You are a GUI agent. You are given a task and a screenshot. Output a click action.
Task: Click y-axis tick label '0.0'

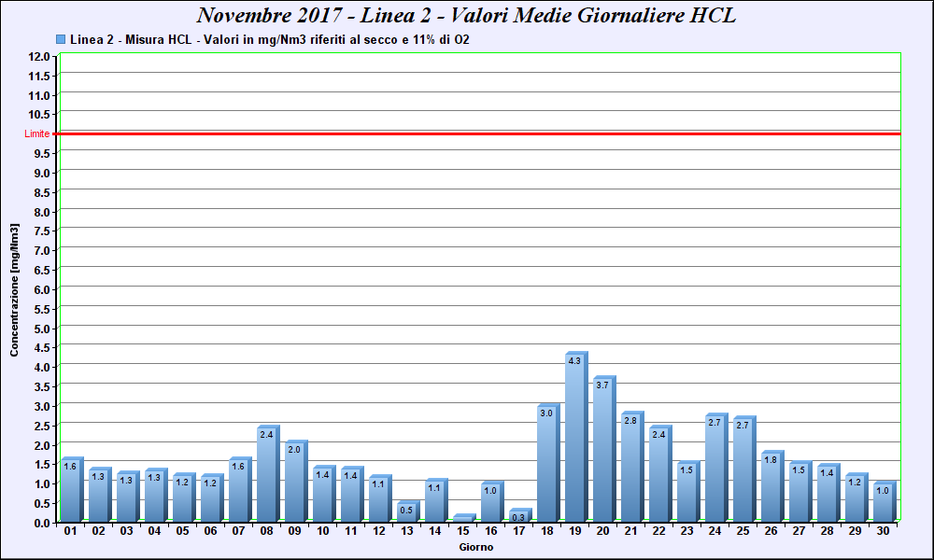click(41, 523)
